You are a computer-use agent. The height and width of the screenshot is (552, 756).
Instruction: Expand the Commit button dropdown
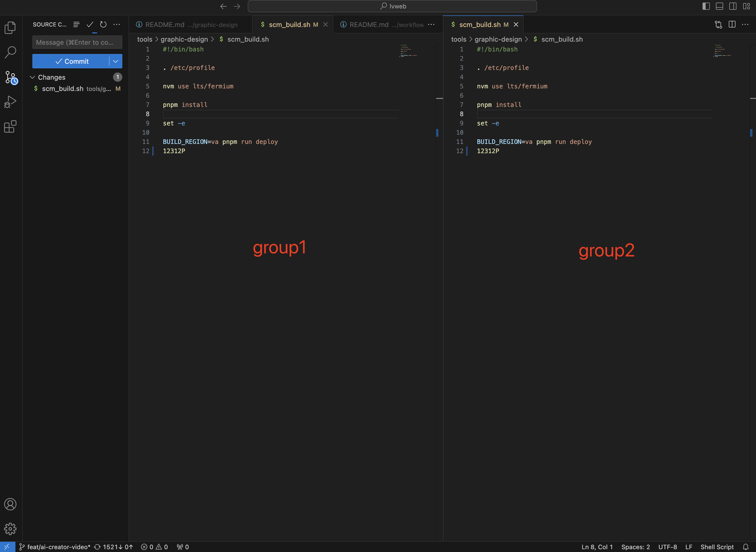point(115,61)
